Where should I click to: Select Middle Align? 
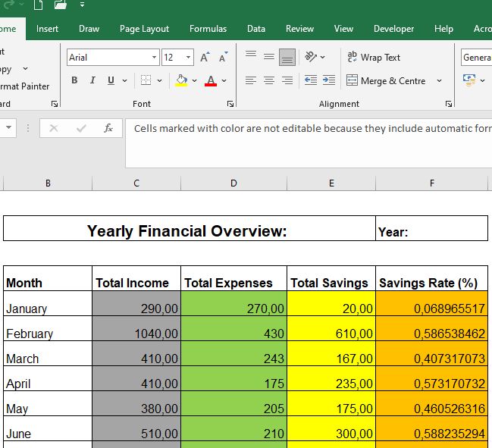pos(269,57)
